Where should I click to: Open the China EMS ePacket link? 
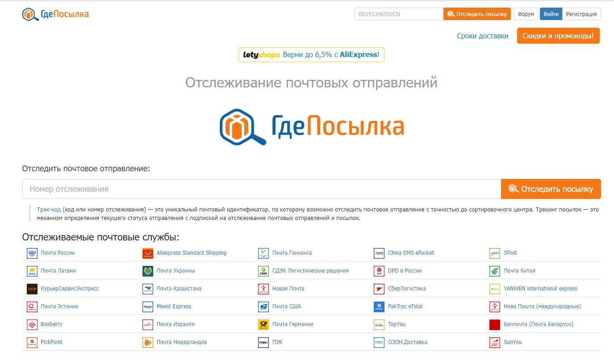411,253
